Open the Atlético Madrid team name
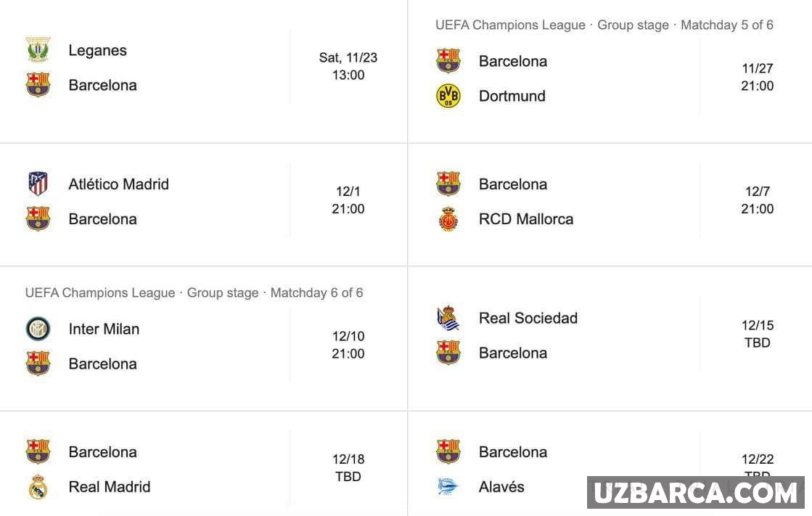 click(x=118, y=184)
